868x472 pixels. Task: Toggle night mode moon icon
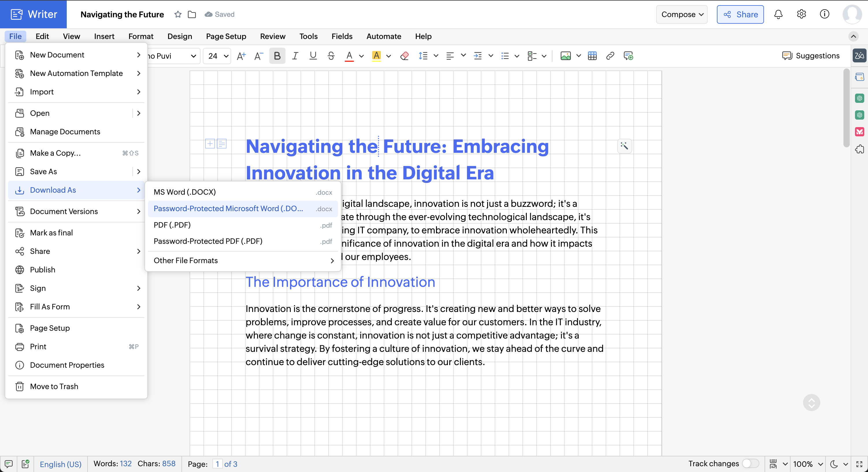coord(834,464)
